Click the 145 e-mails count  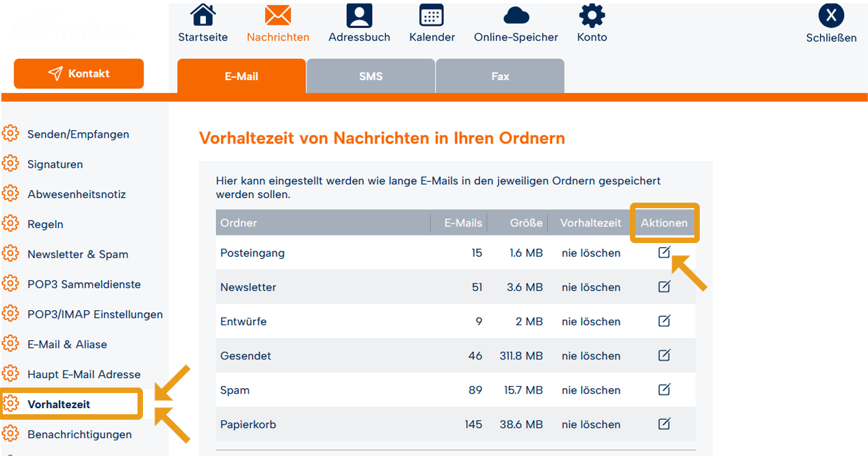(x=473, y=425)
